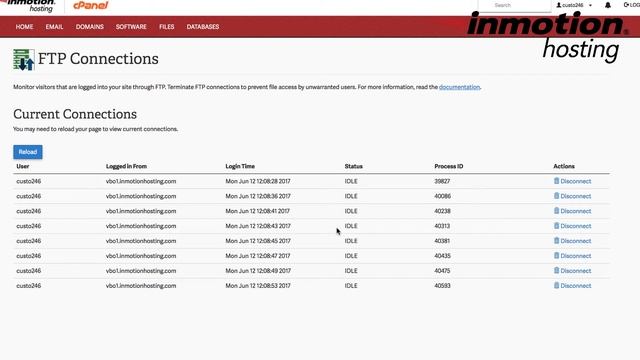Click the Current Connections heading
640x360 pixels.
coord(75,114)
